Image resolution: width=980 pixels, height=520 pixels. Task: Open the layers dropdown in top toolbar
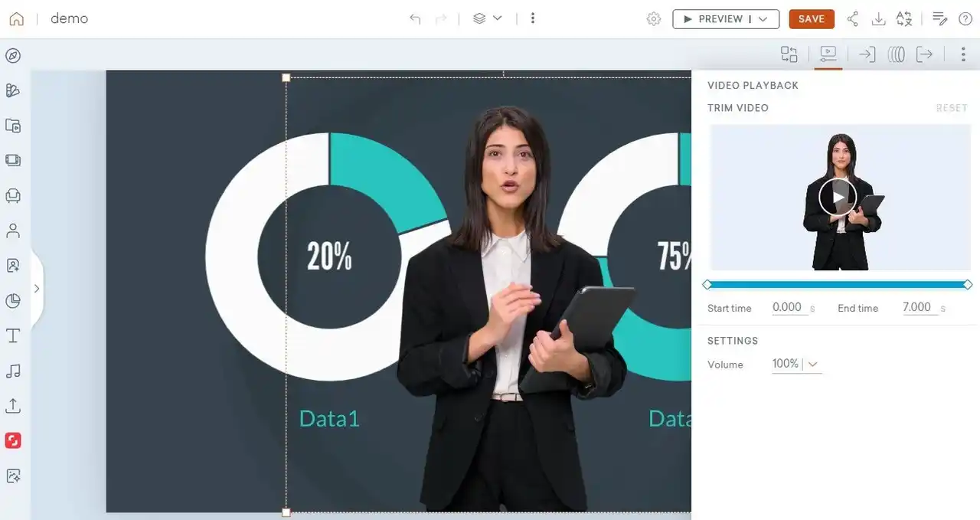[x=487, y=18]
